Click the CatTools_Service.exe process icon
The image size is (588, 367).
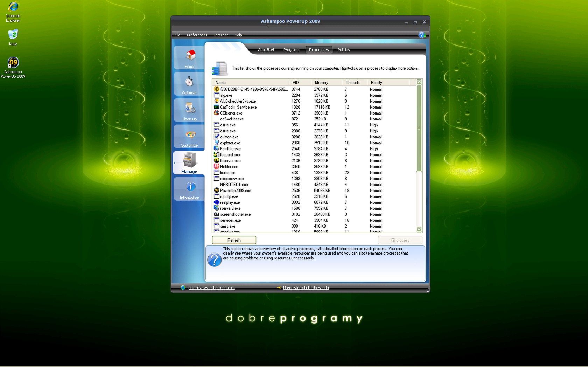click(x=217, y=107)
